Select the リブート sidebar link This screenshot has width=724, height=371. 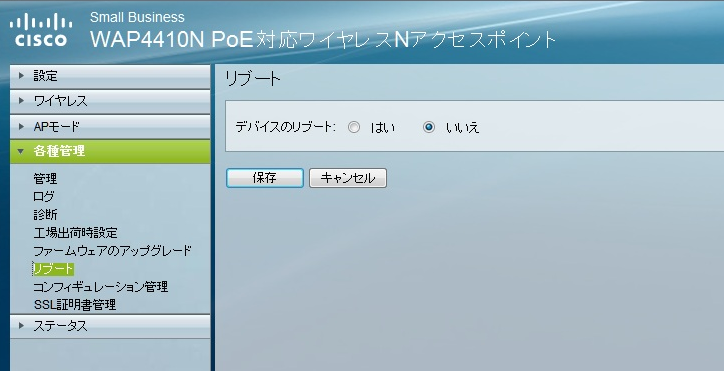click(53, 268)
